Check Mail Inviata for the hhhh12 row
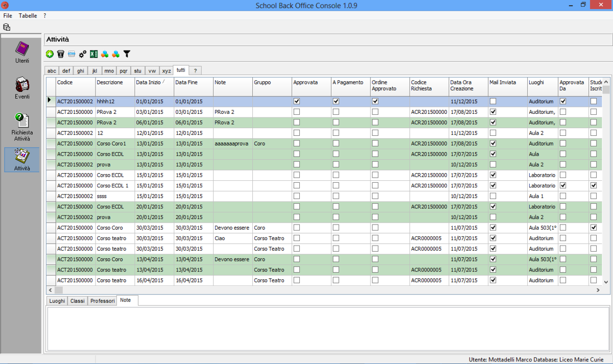The image size is (613, 364). (x=493, y=101)
